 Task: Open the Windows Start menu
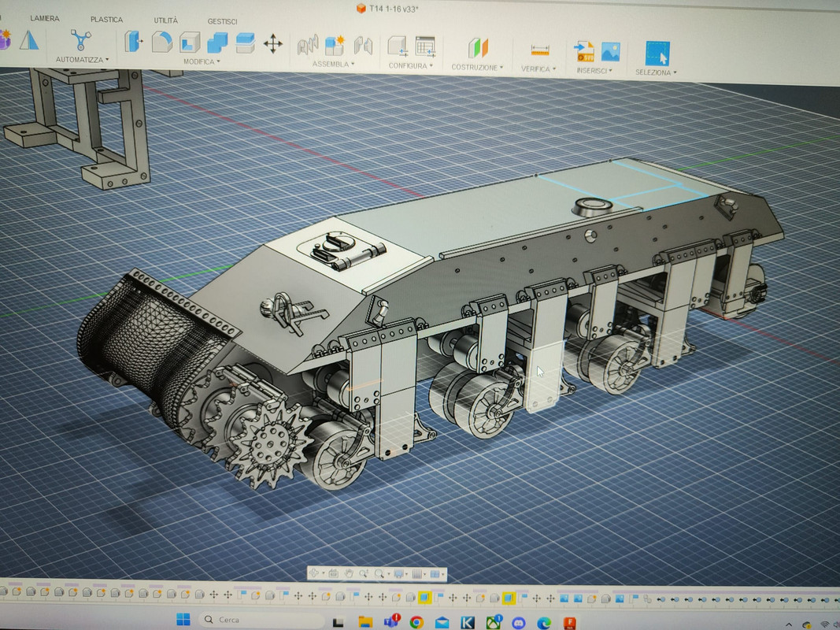[183, 619]
